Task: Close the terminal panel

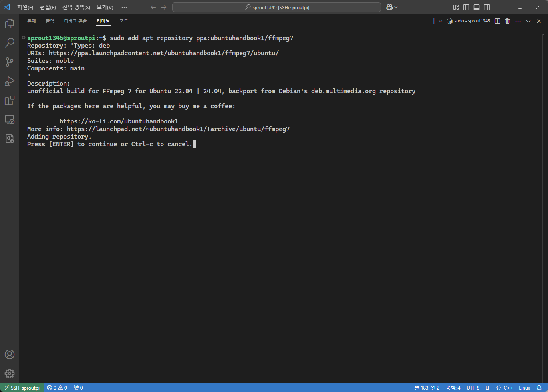Action: (539, 21)
